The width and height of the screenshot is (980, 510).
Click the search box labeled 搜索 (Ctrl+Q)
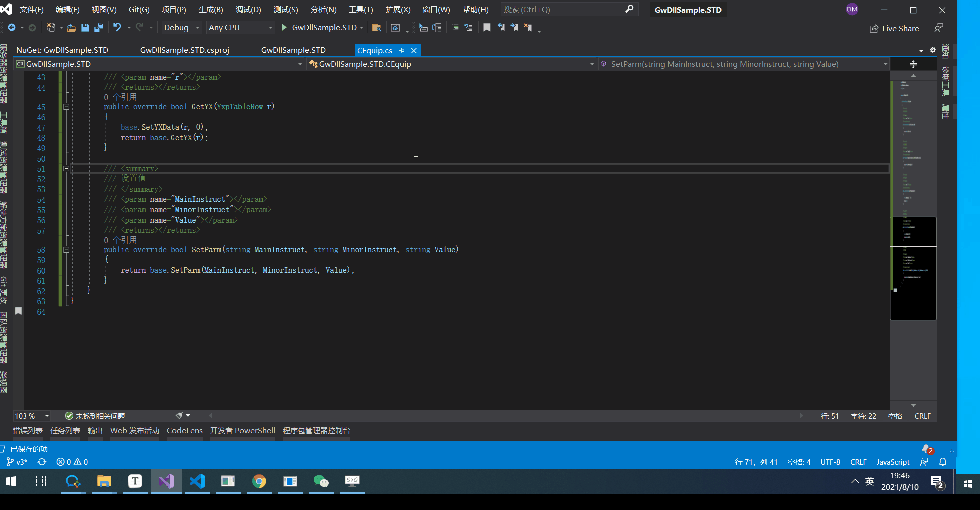(563, 10)
